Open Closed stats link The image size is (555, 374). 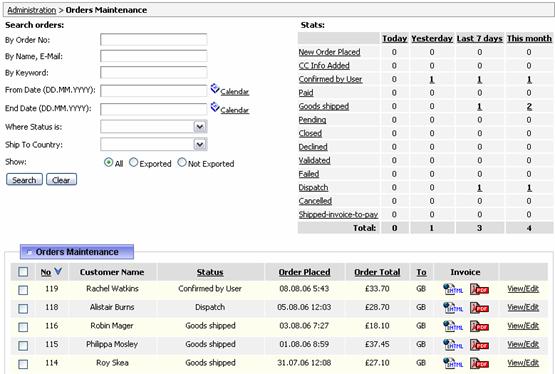click(310, 133)
